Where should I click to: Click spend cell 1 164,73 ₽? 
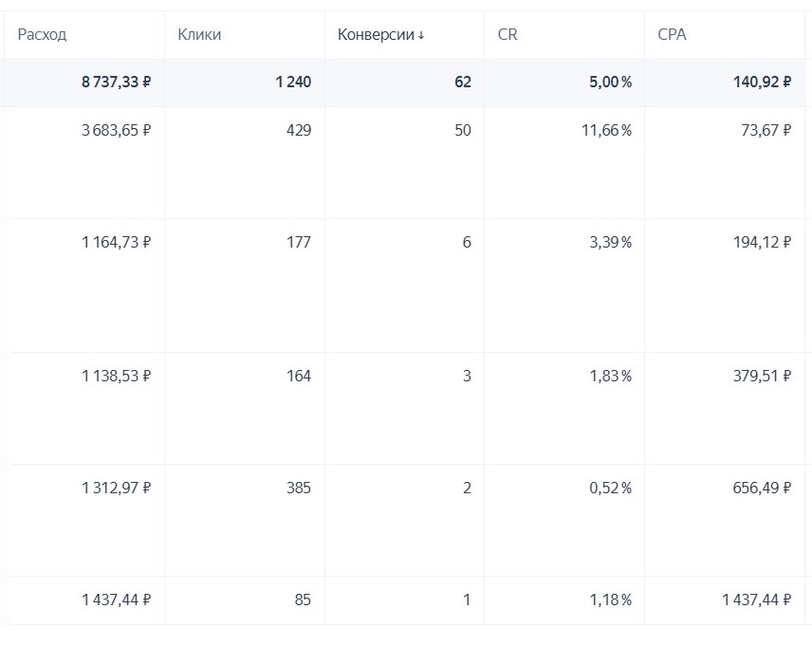coord(116,242)
